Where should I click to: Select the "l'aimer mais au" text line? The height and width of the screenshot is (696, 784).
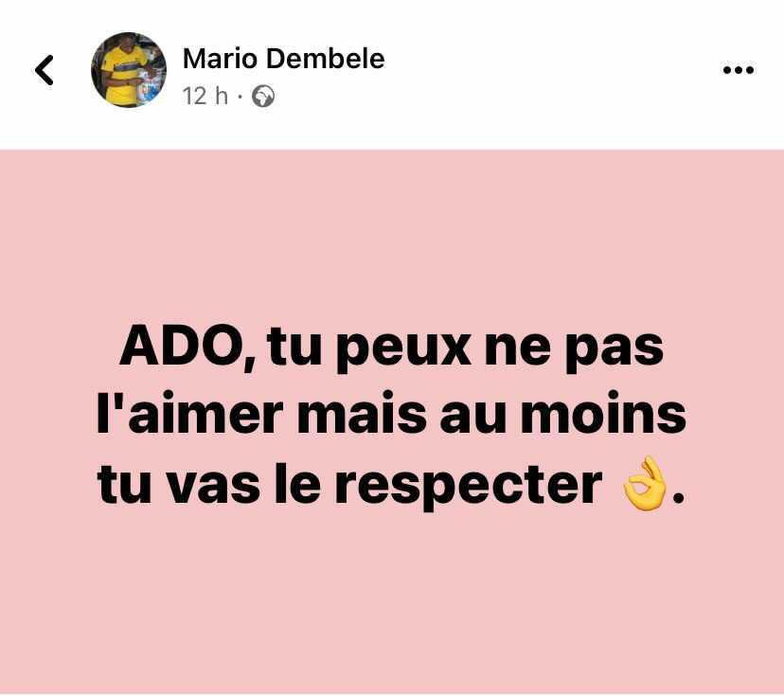301,415
